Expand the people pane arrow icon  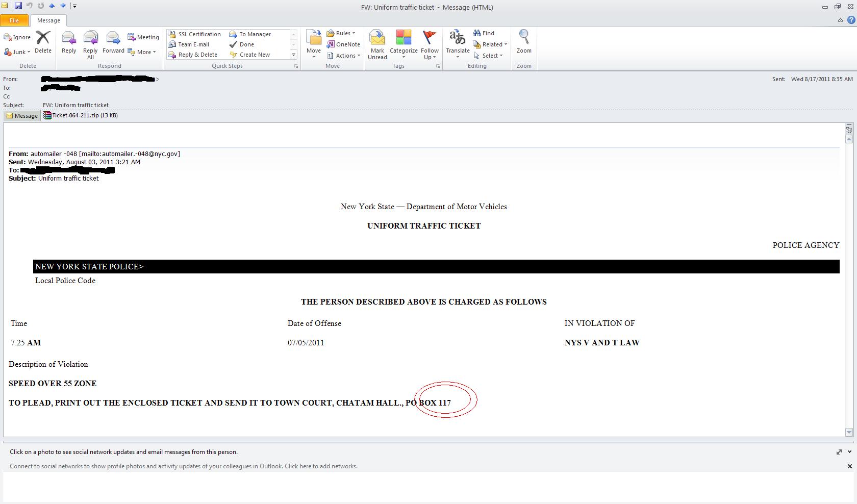click(x=839, y=452)
